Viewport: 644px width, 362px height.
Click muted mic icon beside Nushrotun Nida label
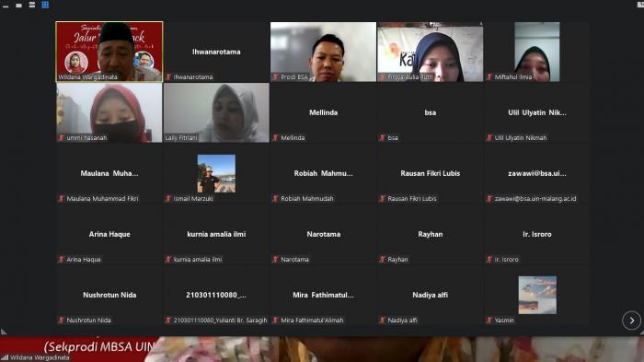[62, 321]
